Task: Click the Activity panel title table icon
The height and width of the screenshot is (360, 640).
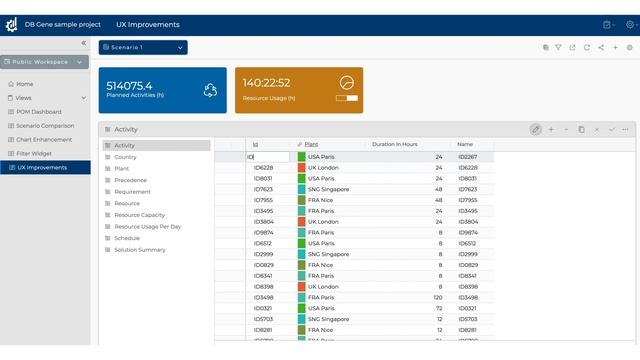Action: pos(108,129)
